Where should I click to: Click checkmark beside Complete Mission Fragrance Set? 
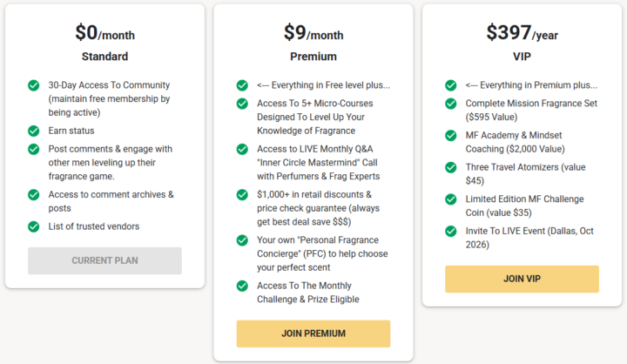point(451,104)
